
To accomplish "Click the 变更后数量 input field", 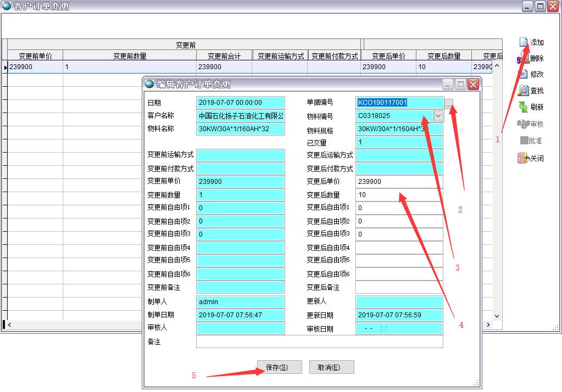I will point(399,195).
